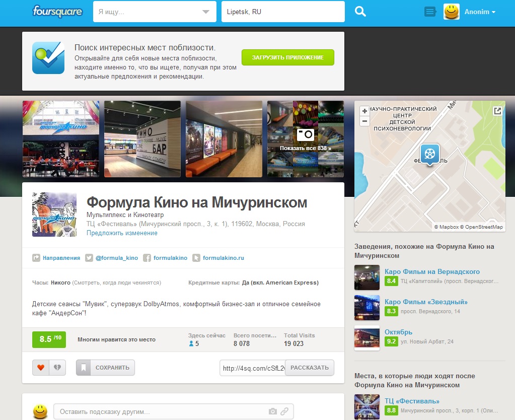Click the Lipetsk, RU location field
Viewport: 515px width, 420px height.
(x=283, y=12)
